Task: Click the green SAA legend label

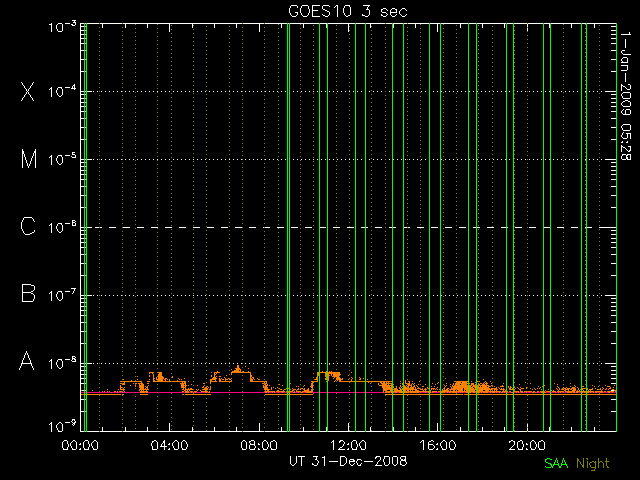Action: 556,463
